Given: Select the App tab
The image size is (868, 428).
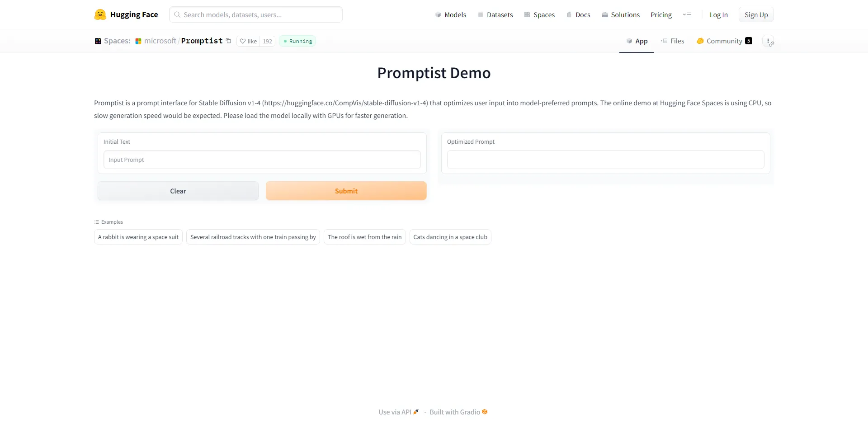Looking at the screenshot, I should (x=637, y=41).
